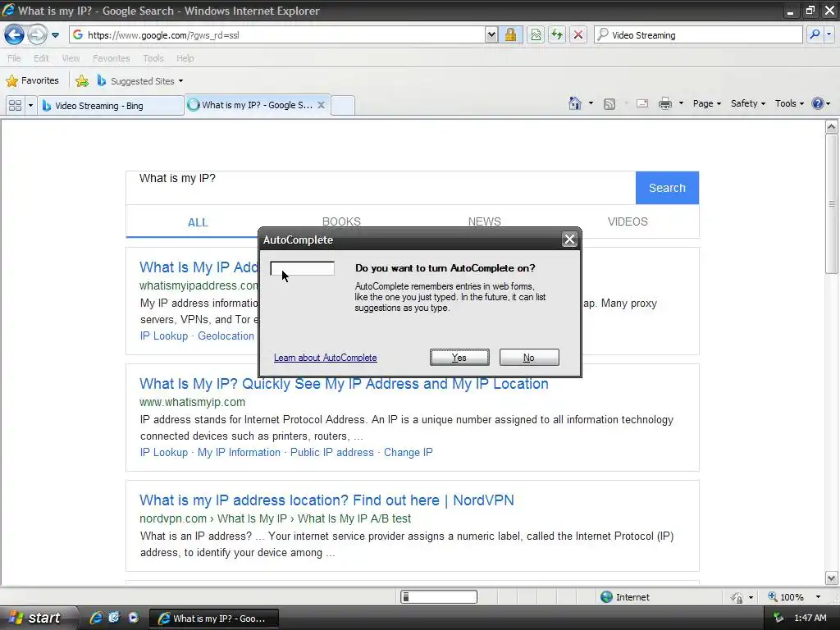Open the Help menu
This screenshot has width=840, height=630.
pos(185,58)
